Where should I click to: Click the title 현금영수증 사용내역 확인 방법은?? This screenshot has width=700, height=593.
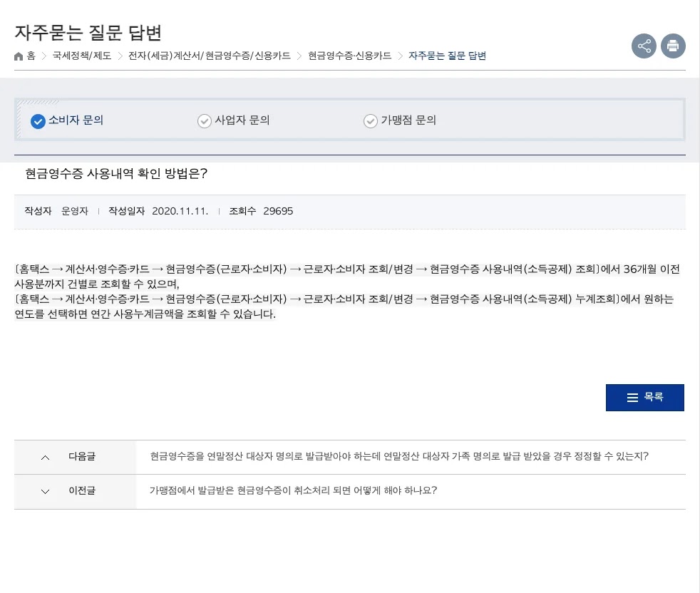point(116,174)
